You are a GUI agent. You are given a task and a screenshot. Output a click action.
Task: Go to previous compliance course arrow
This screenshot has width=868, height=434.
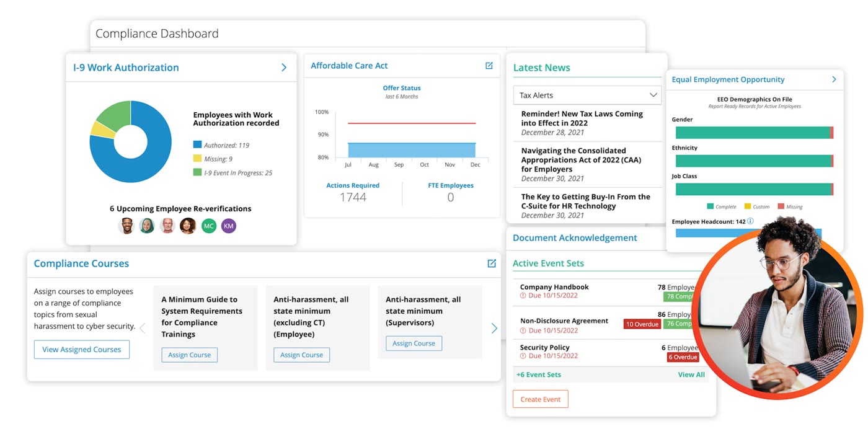click(x=142, y=329)
